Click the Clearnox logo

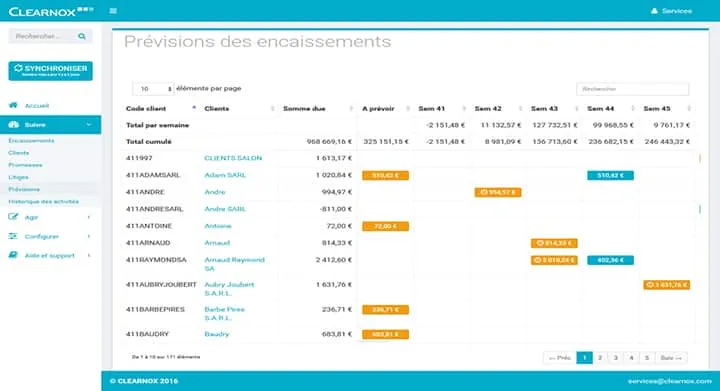pyautogui.click(x=51, y=11)
